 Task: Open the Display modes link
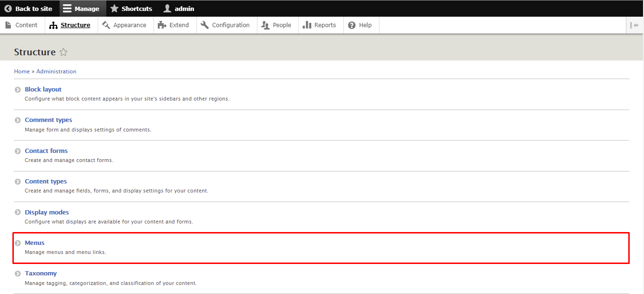coord(47,212)
